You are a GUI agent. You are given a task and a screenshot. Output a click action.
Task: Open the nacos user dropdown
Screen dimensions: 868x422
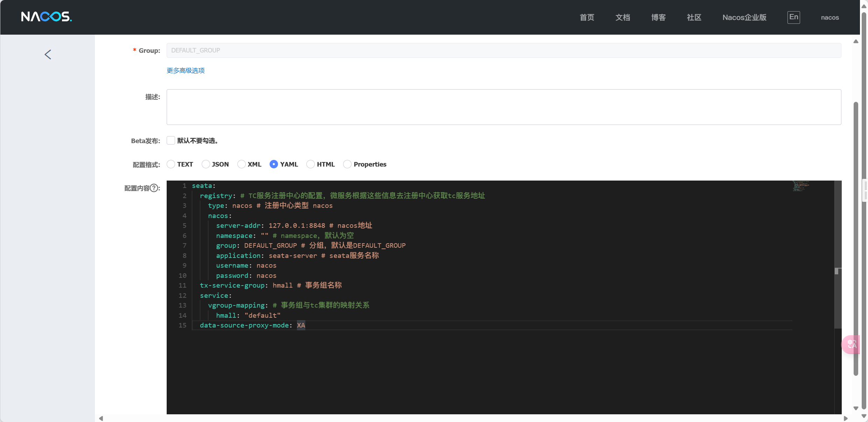click(829, 17)
